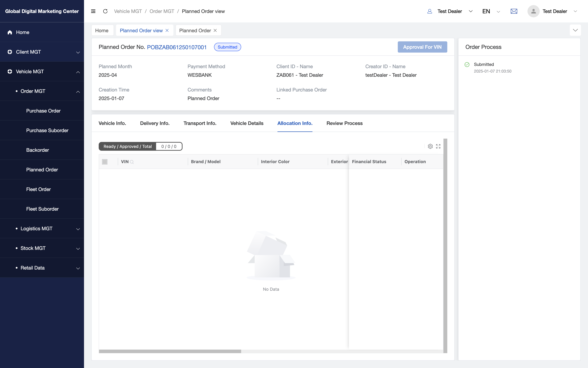Screen dimensions: 588x368
Task: Toggle the select-all checkbox in table header
Action: click(105, 162)
